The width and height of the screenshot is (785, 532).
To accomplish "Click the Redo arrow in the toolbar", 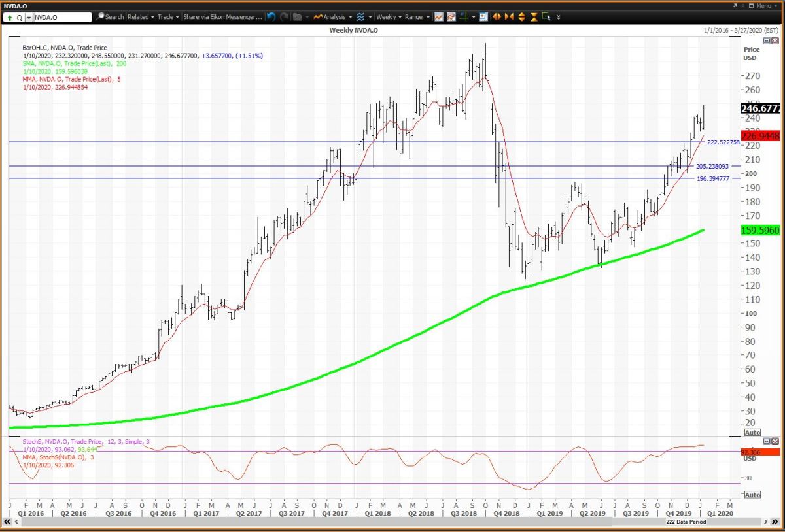I will (x=283, y=17).
